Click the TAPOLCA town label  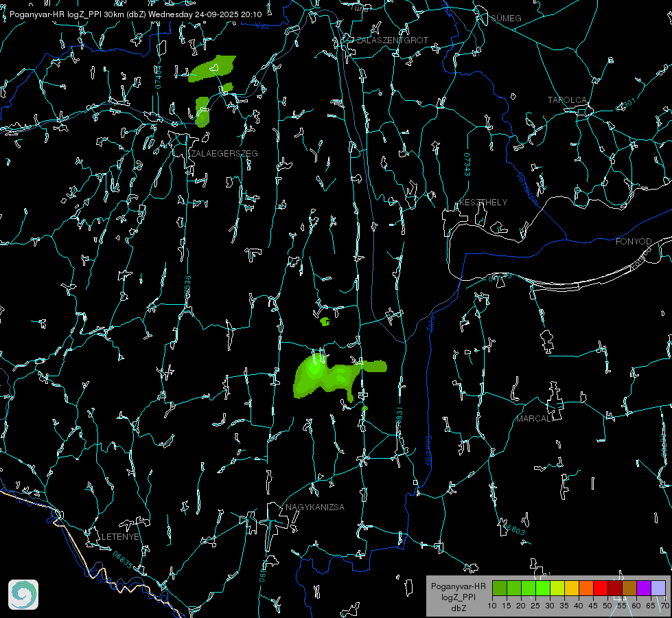click(x=567, y=100)
